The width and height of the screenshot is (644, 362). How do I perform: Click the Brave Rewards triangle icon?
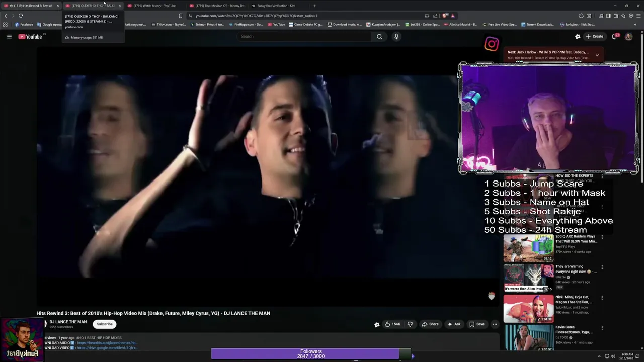[453, 16]
